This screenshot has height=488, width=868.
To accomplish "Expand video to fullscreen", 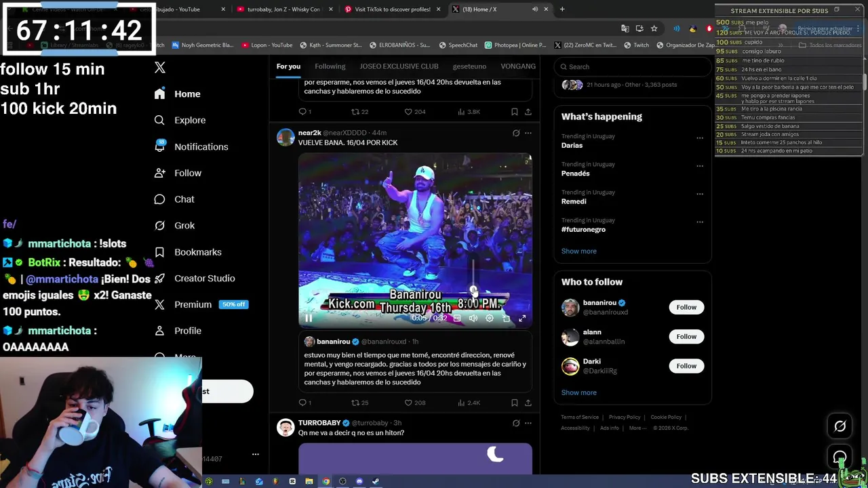I will (x=522, y=318).
